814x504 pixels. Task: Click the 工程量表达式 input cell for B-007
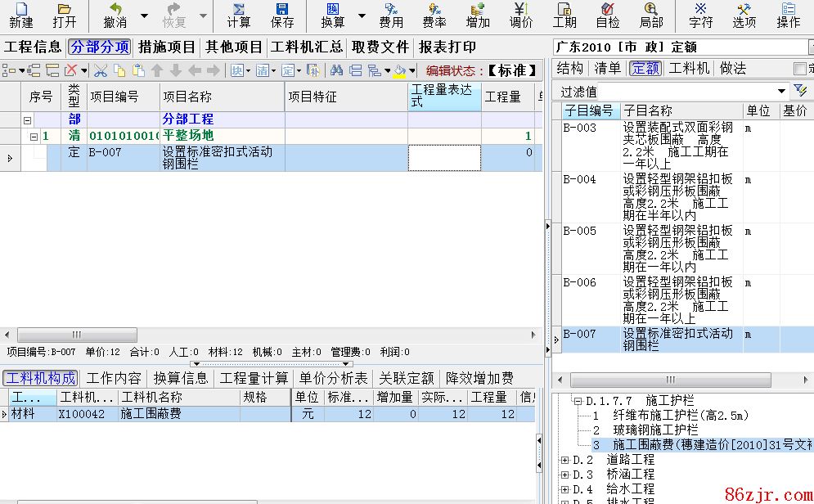click(444, 158)
